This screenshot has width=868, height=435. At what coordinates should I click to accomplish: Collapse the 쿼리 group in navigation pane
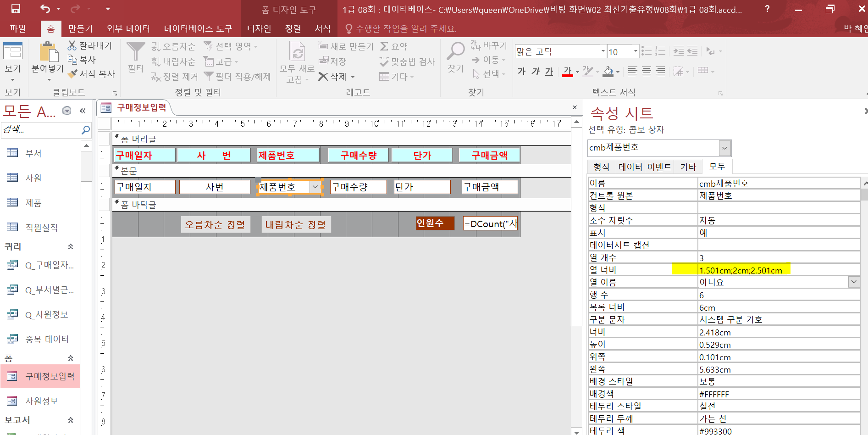71,246
